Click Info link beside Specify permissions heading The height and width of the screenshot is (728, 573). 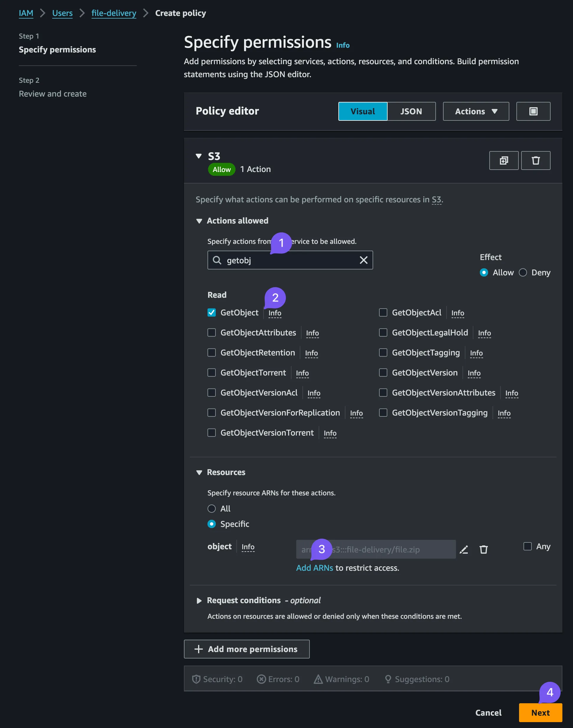coord(343,45)
